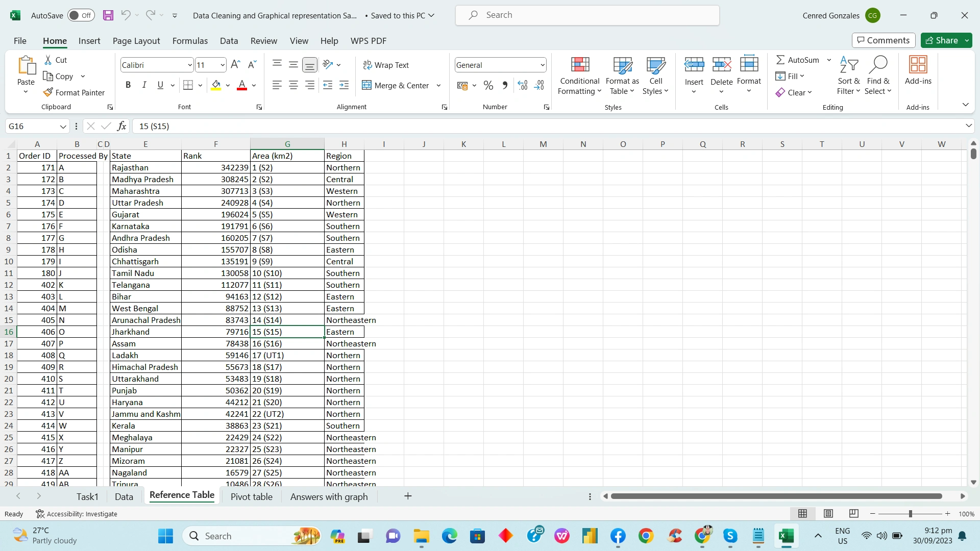
Task: Select the Format Painter tool
Action: (x=75, y=92)
